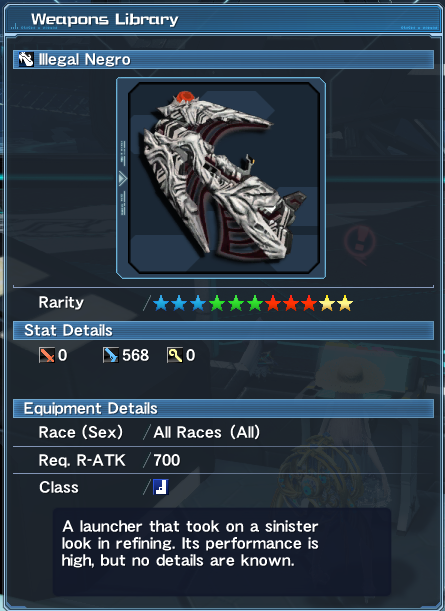Click the T-ATK rod stat icon
This screenshot has height=611, width=445.
pos(175,355)
